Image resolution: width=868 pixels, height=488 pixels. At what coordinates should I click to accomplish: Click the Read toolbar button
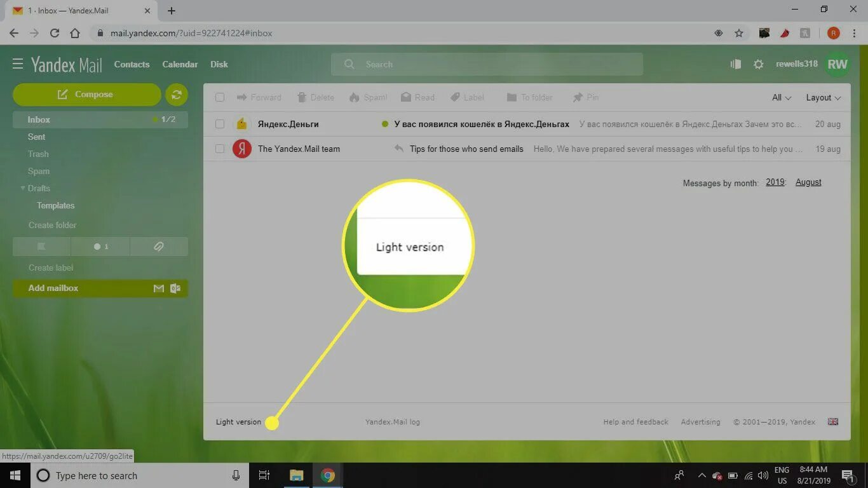[x=417, y=97]
